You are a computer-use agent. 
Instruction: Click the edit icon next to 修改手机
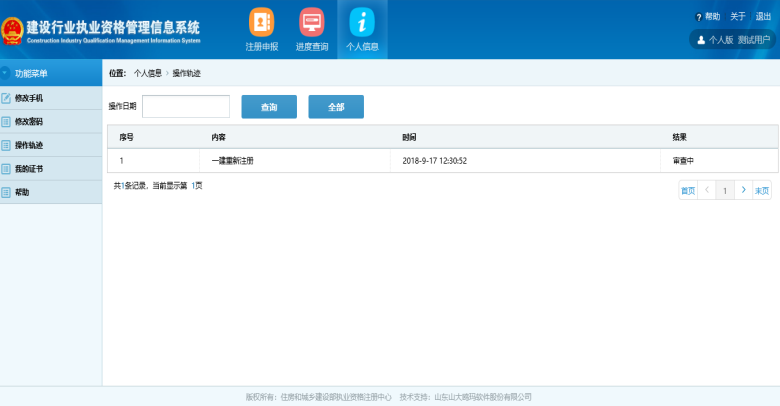tap(6, 98)
